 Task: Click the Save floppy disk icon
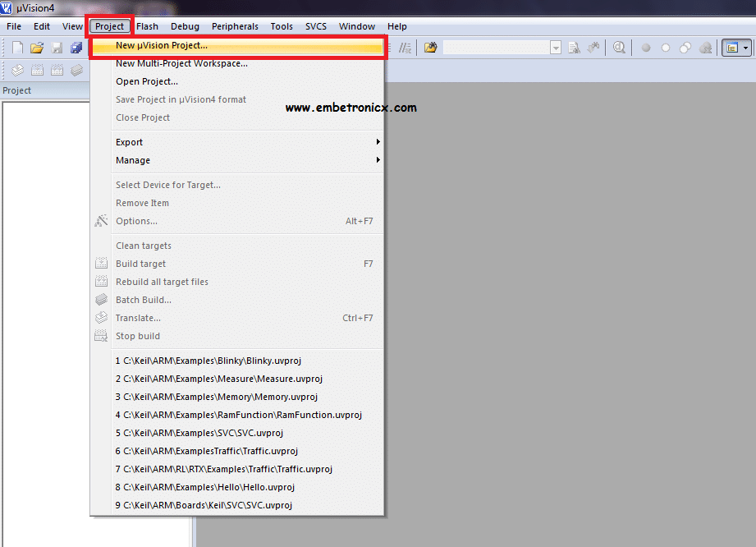click(x=57, y=48)
